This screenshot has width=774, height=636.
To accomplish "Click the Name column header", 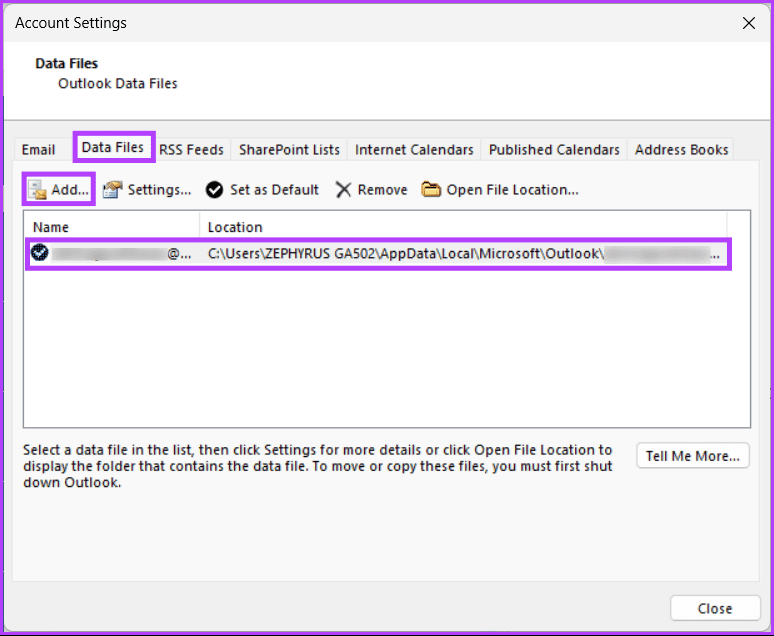I will point(112,227).
